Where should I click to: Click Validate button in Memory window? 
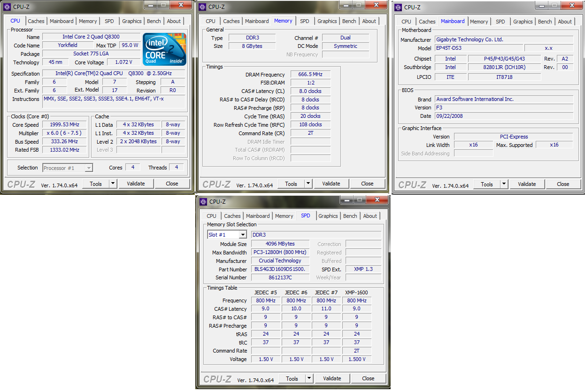tap(331, 184)
